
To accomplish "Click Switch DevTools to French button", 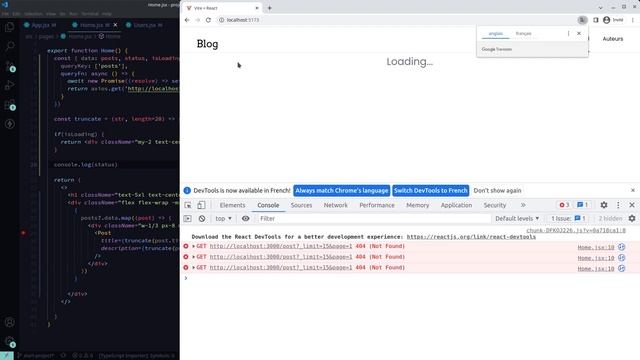I will (431, 191).
